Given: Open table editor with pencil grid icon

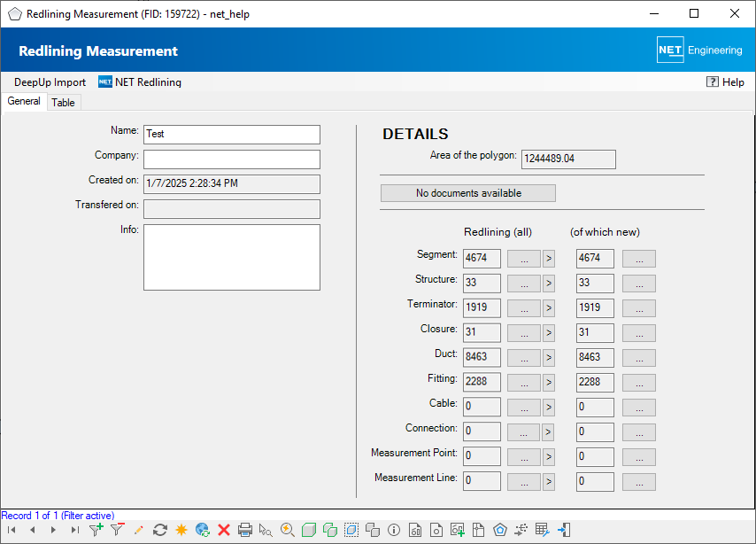Looking at the screenshot, I should pos(543,530).
